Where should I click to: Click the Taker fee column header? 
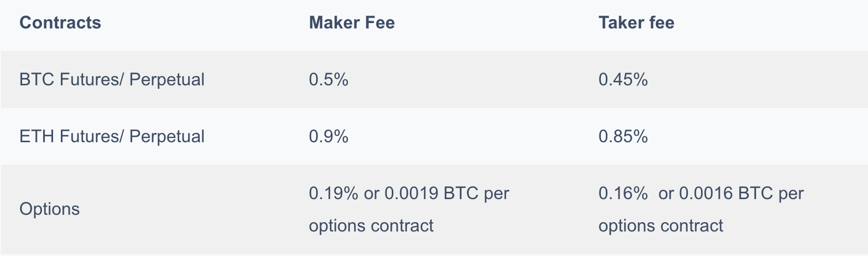click(636, 23)
